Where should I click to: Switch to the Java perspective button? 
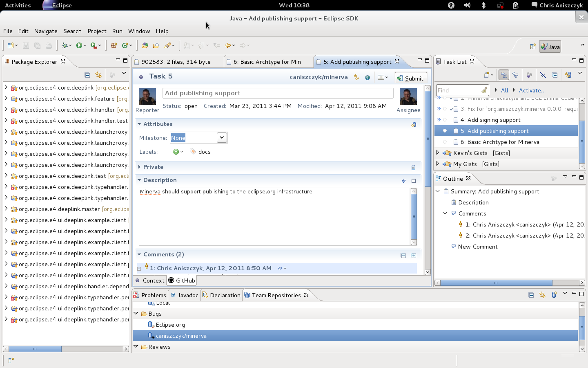pos(550,47)
